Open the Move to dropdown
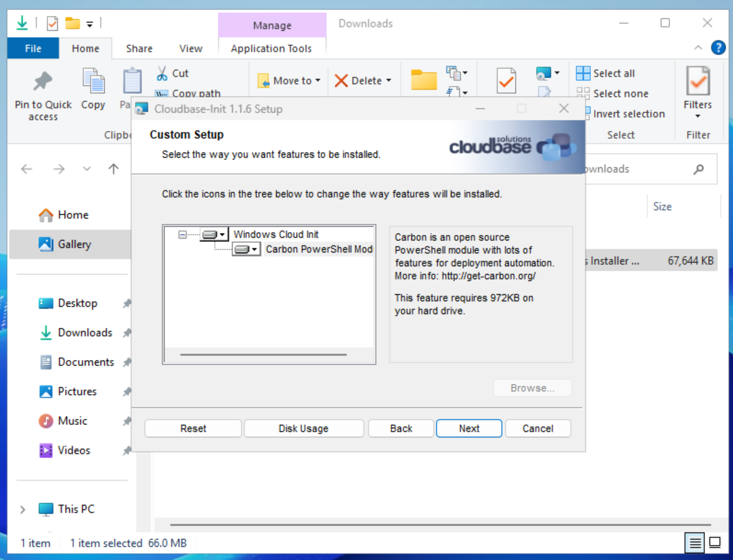 click(x=289, y=81)
